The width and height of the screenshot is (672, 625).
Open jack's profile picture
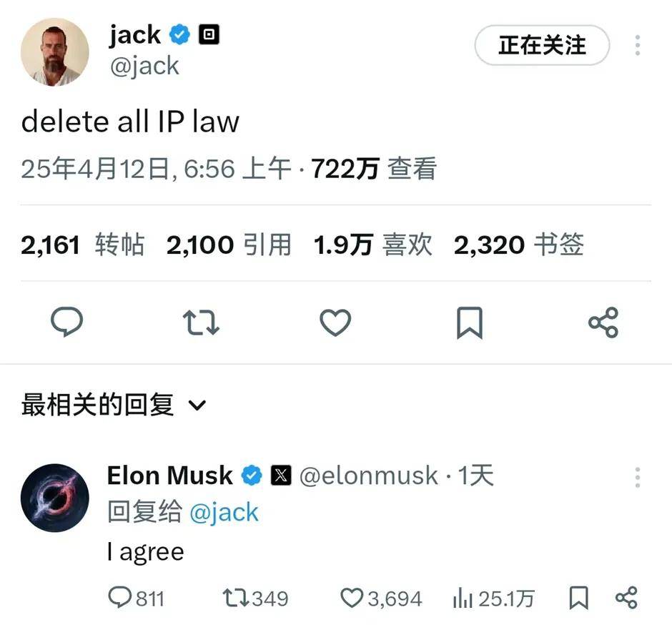point(55,52)
